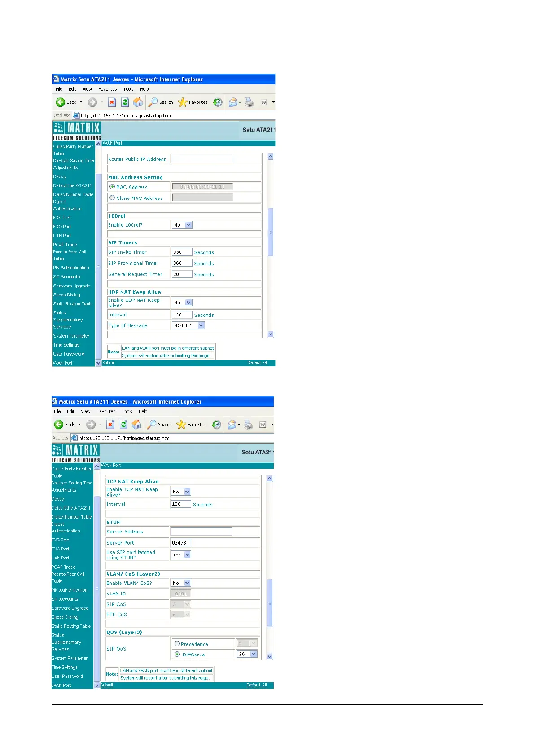This screenshot has height=756, width=534.
Task: Open File menu in upper browser window
Action: tap(59, 89)
